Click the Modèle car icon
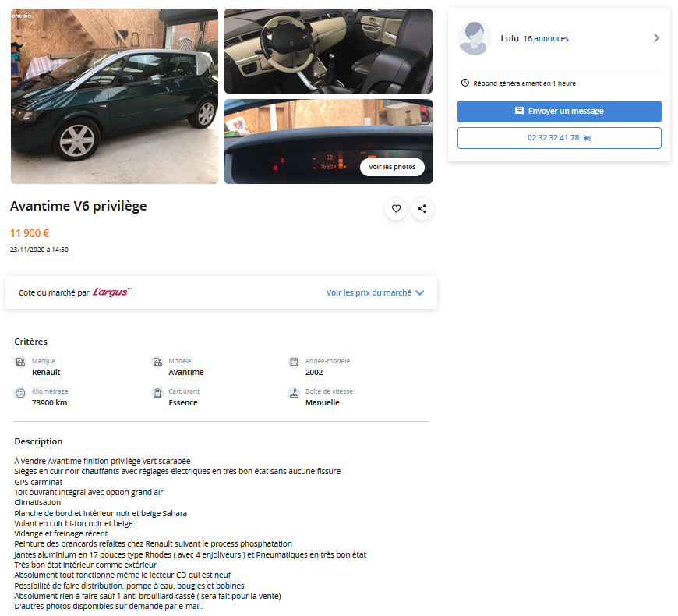 157,362
